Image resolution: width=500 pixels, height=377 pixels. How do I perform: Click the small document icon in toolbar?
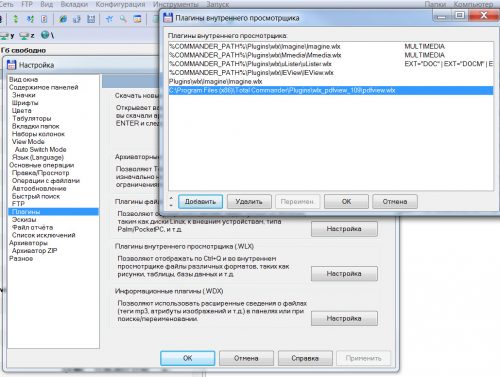pyautogui.click(x=44, y=19)
